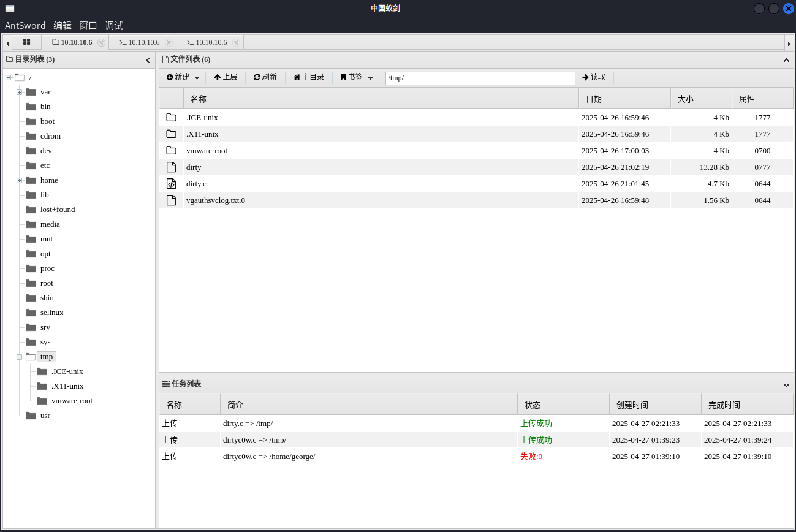Image resolution: width=796 pixels, height=532 pixels.
Task: Go up one level with 上层
Action: tap(226, 77)
